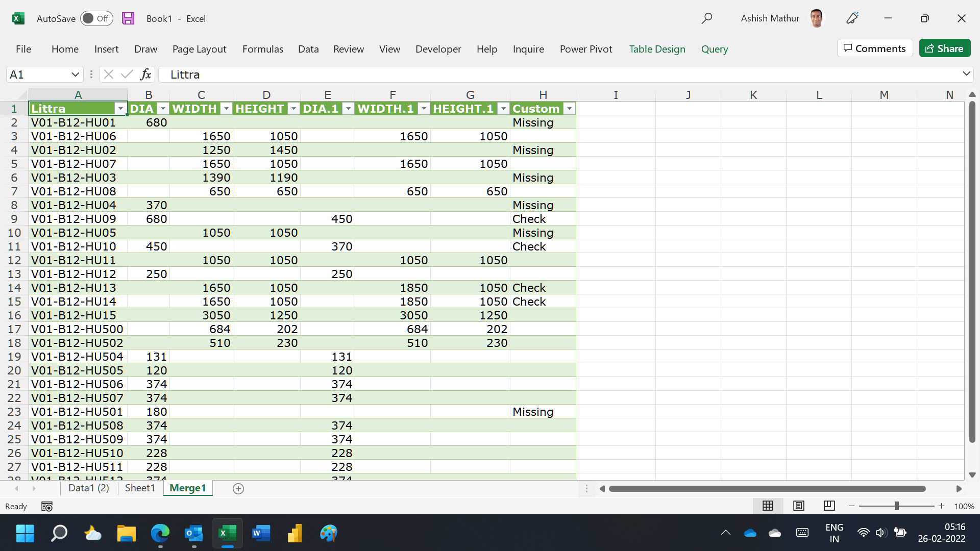The height and width of the screenshot is (551, 980).
Task: Switch to Page Break Preview view
Action: click(829, 506)
